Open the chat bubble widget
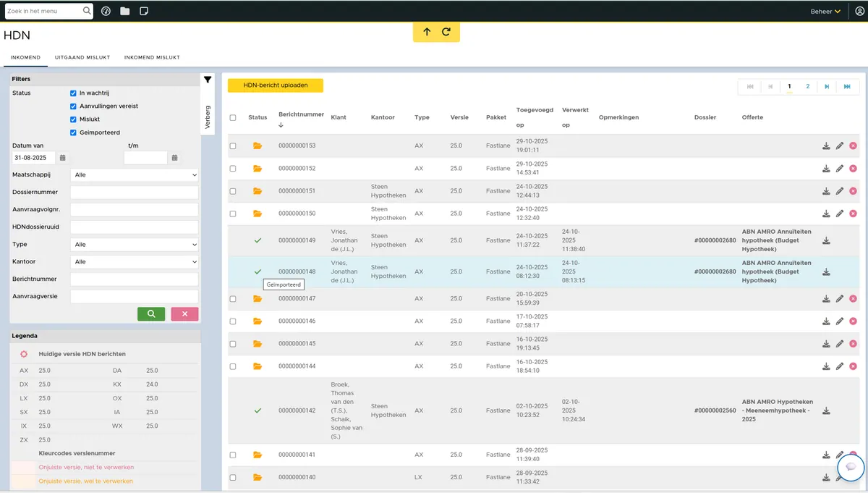This screenshot has width=868, height=493. 851,467
